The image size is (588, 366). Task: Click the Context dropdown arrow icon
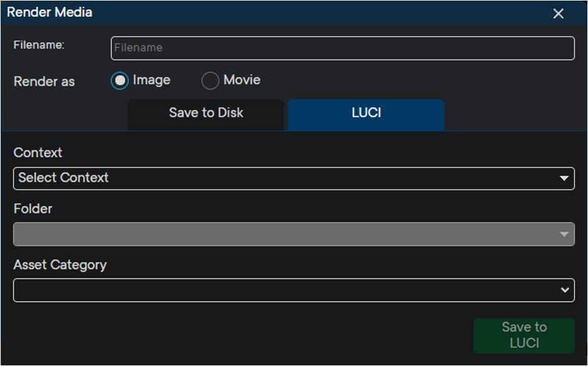pos(564,179)
